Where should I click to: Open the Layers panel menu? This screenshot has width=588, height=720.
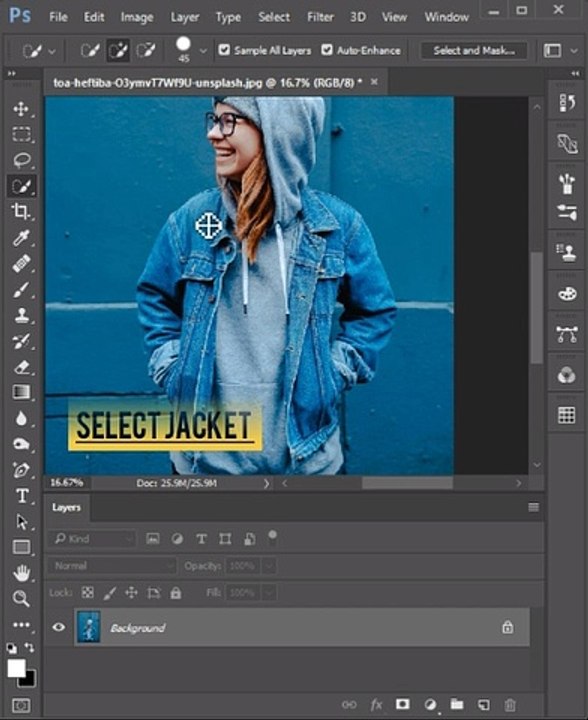pyautogui.click(x=533, y=507)
